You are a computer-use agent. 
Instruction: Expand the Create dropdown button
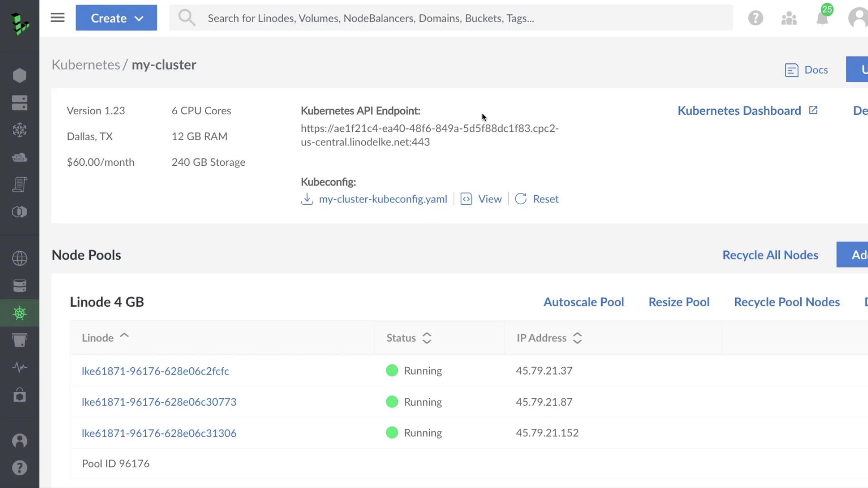tap(116, 18)
